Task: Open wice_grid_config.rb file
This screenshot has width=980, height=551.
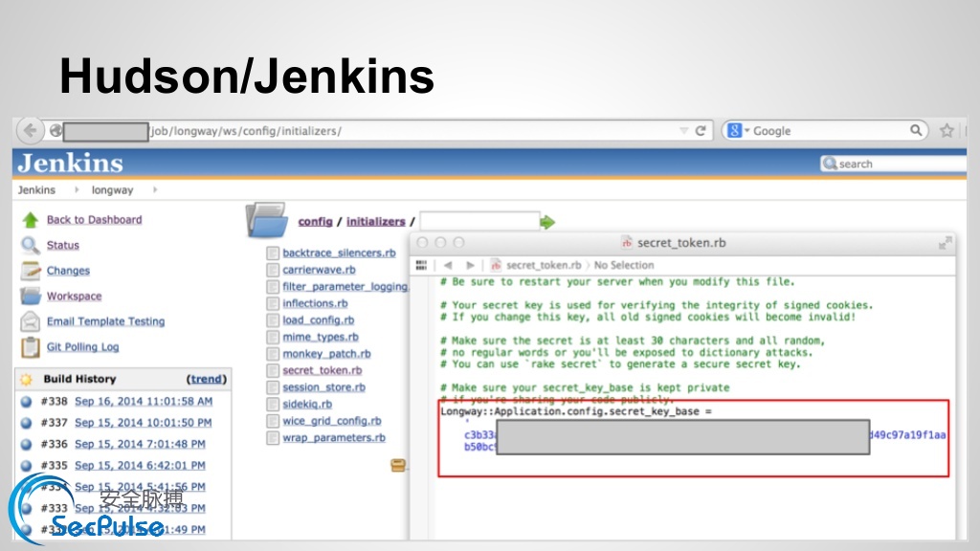Action: (332, 421)
